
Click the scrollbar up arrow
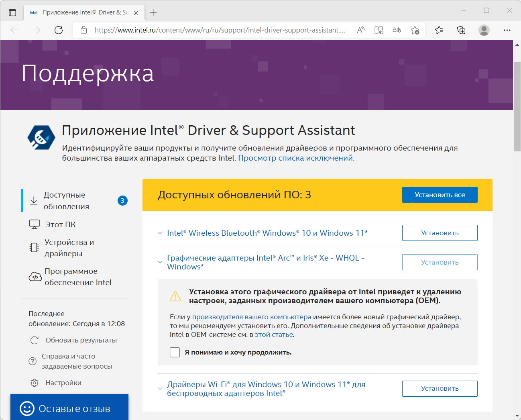(x=517, y=45)
